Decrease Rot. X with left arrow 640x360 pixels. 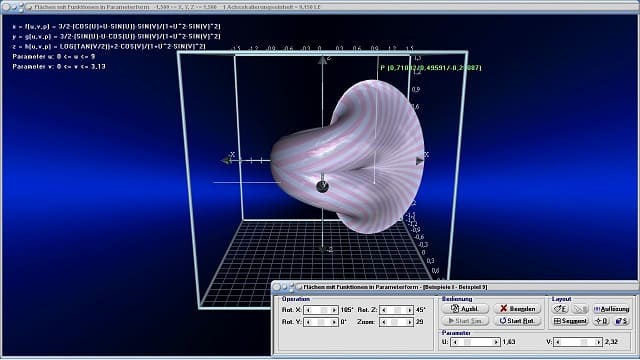308,310
